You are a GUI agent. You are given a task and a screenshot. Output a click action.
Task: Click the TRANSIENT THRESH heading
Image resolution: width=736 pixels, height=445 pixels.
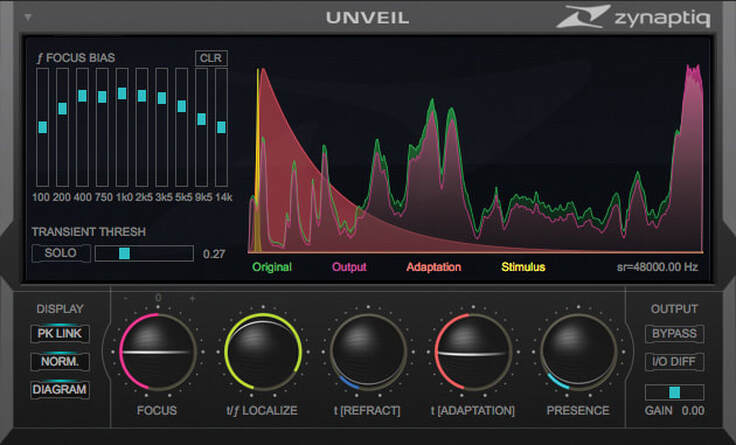click(x=89, y=232)
